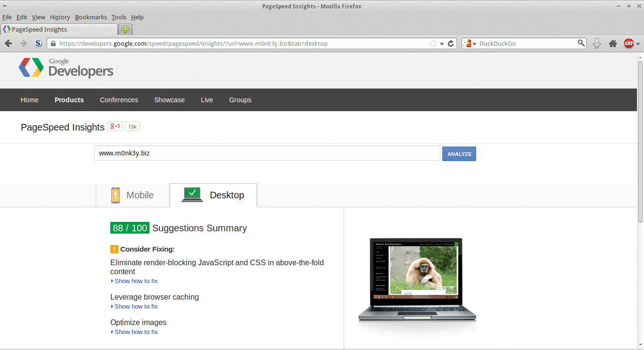Click the Skype extension icon
Screen dimensions: 644x350
click(38, 43)
